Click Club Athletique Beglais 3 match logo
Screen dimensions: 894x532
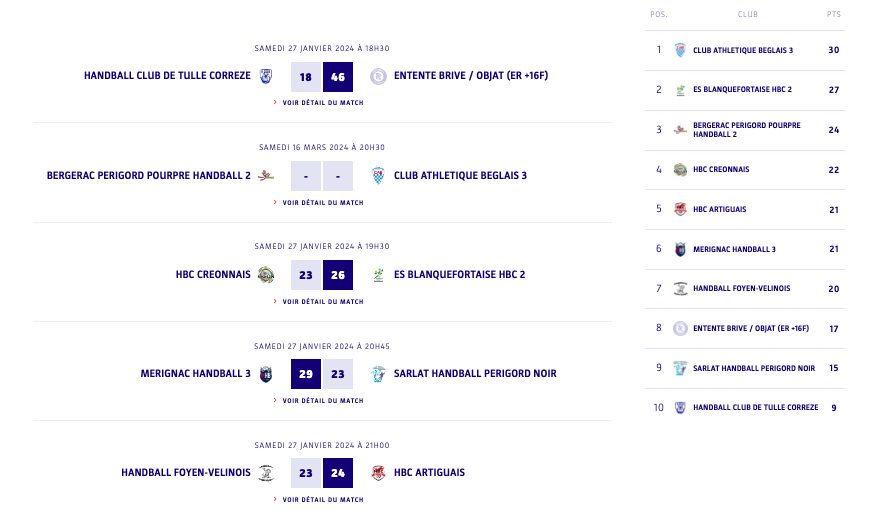tap(378, 176)
